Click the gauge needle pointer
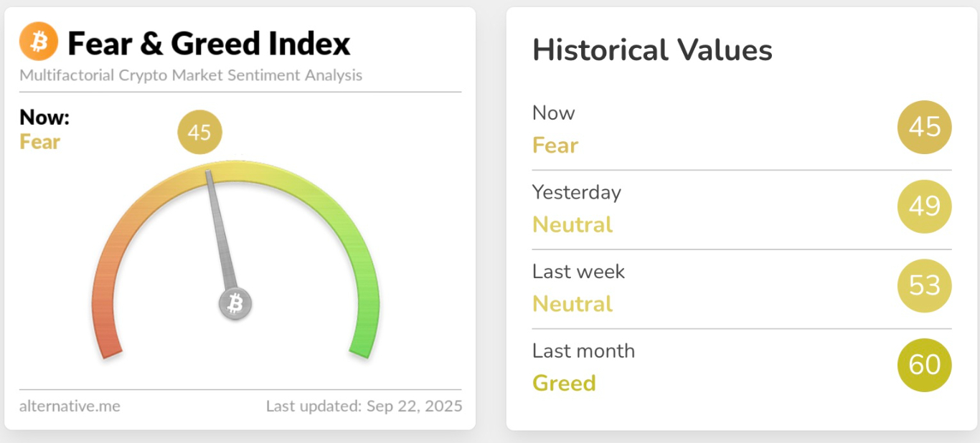980x443 pixels. (221, 229)
